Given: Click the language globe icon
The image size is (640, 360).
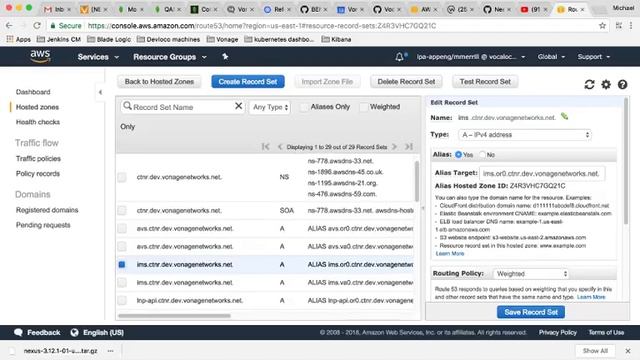Looking at the screenshot, I should click(74, 332).
